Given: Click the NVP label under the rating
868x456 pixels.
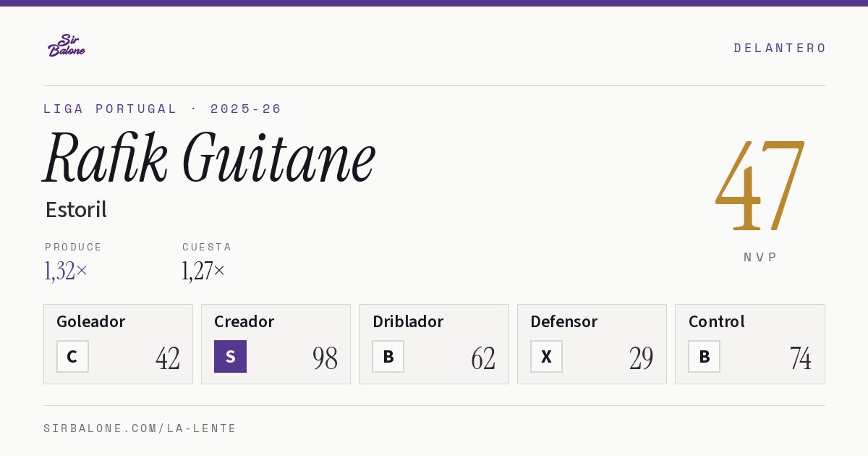Looking at the screenshot, I should [760, 257].
